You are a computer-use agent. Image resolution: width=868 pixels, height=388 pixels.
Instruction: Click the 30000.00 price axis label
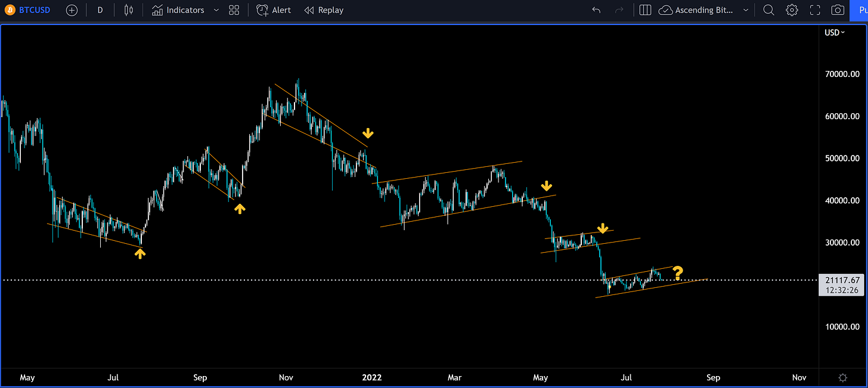point(843,243)
